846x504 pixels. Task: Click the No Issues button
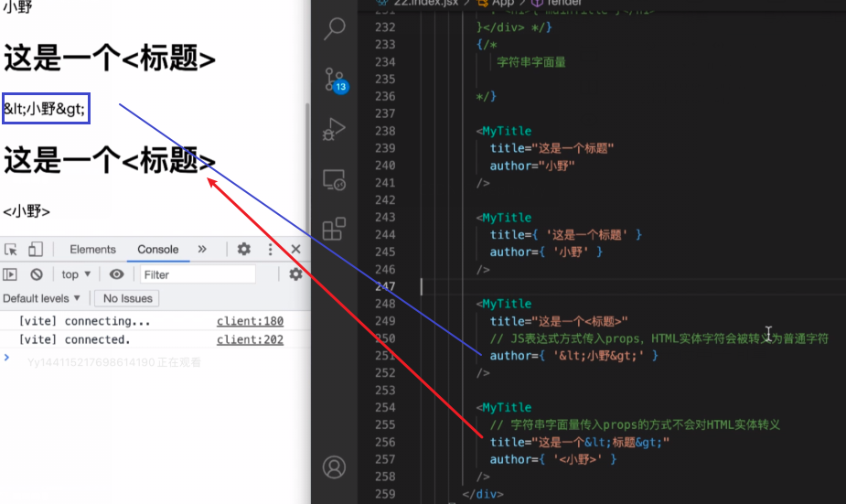click(x=128, y=298)
